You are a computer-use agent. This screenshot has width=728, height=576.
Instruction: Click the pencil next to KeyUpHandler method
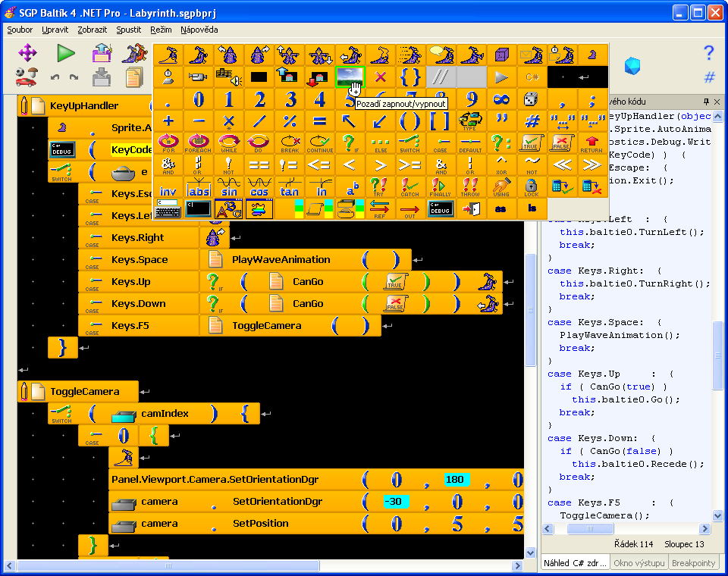click(25, 105)
